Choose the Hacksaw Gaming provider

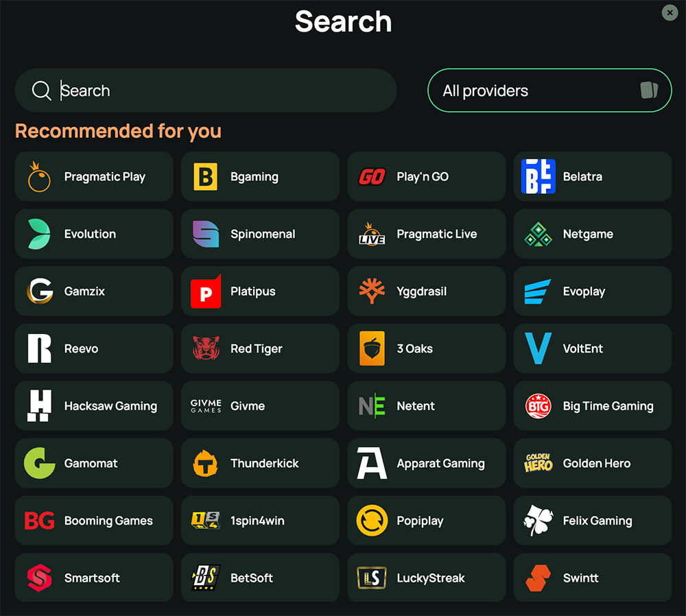pyautogui.click(x=94, y=406)
